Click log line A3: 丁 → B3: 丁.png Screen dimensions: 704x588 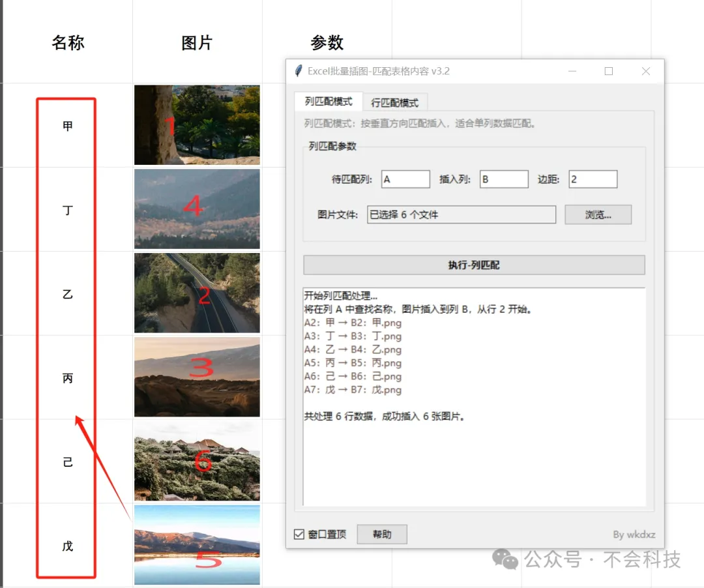[353, 336]
